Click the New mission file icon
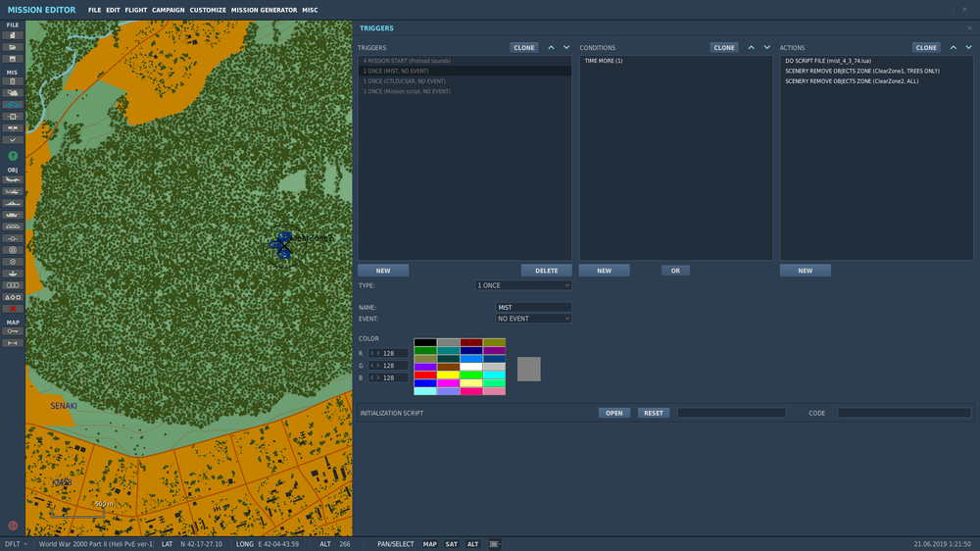980x551 pixels. pos(13,35)
